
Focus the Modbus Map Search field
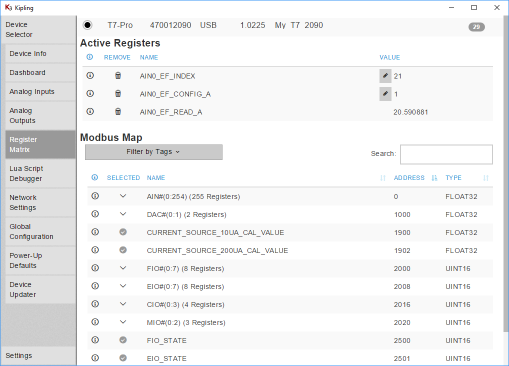pos(446,154)
